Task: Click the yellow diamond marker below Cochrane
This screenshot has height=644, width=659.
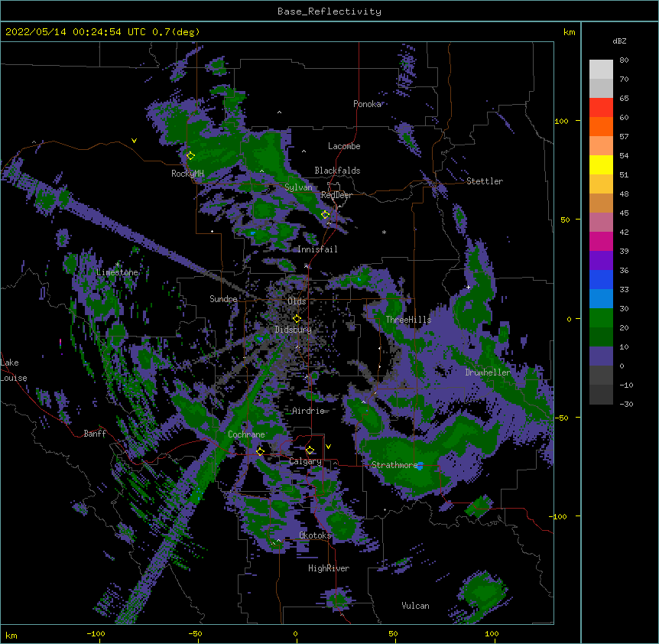Action: 260,451
